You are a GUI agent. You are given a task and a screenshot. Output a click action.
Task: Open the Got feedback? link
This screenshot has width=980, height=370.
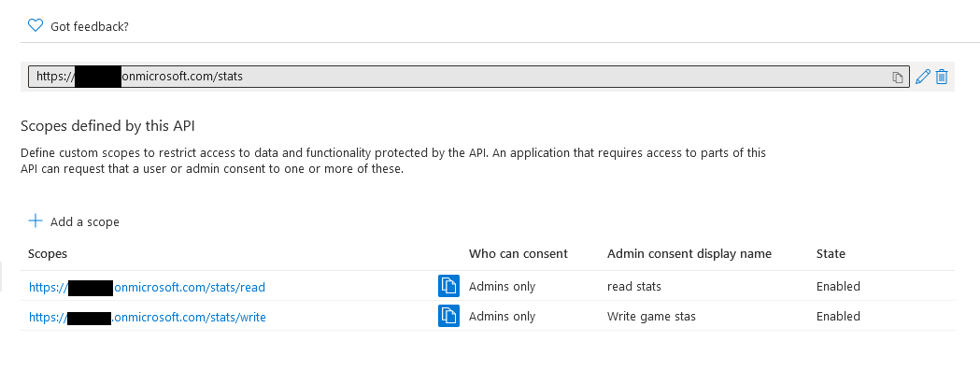(90, 26)
